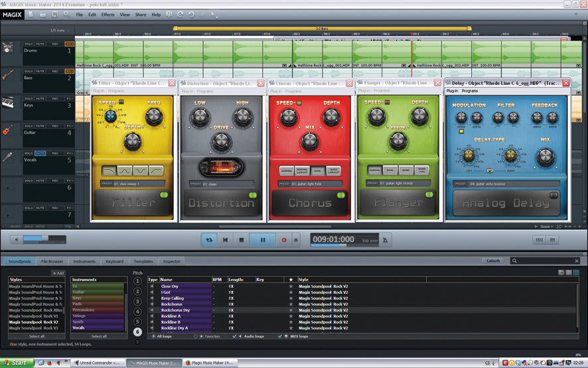
Task: Toggle loop playback in the transport bar
Action: 209,240
